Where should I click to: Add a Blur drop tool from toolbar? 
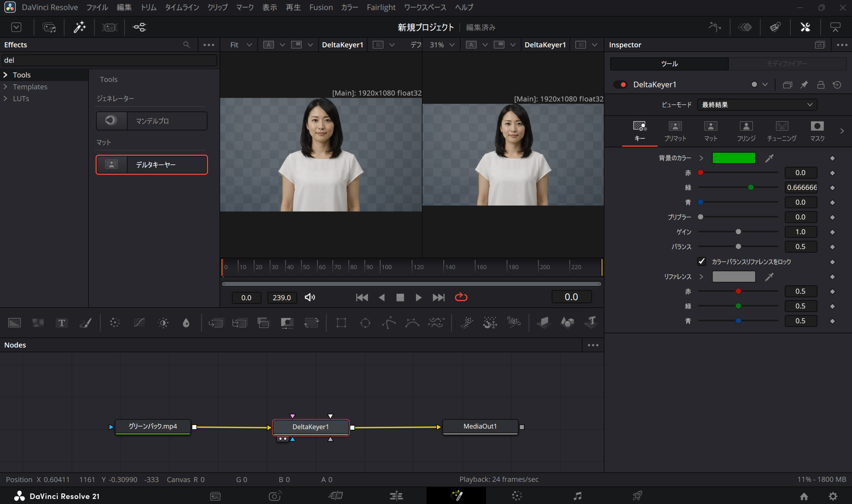click(x=186, y=323)
